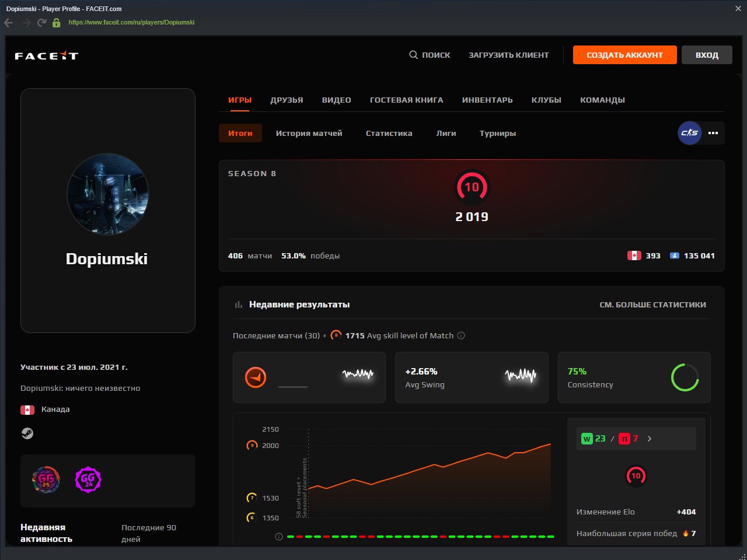Click the info icon next to Avg skill level
The image size is (747, 560).
tap(461, 335)
